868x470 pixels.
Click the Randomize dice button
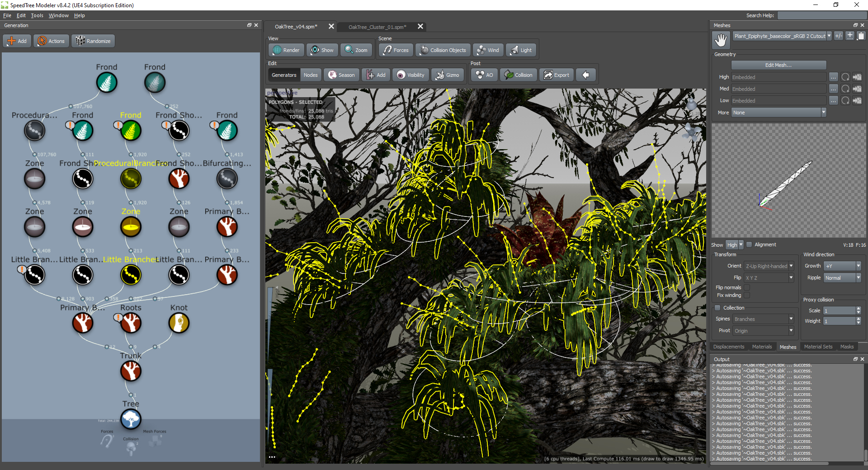(93, 41)
